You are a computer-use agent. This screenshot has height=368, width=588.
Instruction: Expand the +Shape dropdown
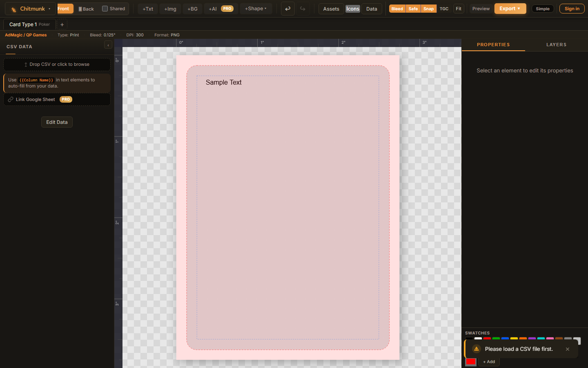click(256, 9)
